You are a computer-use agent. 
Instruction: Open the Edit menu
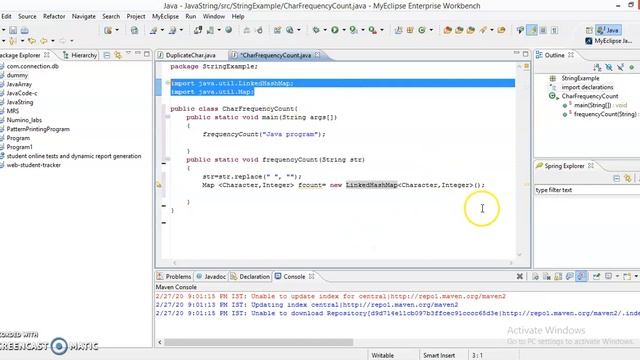[x=6, y=16]
